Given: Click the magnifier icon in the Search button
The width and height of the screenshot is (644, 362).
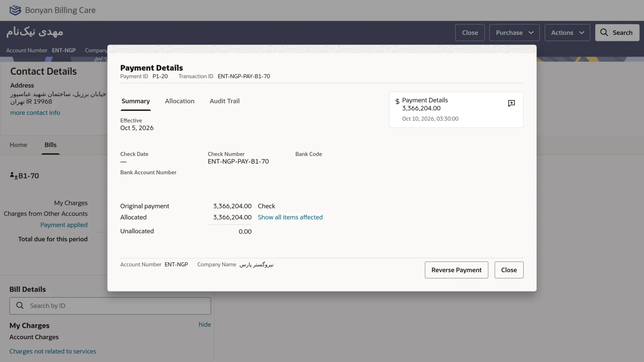Looking at the screenshot, I should (604, 33).
